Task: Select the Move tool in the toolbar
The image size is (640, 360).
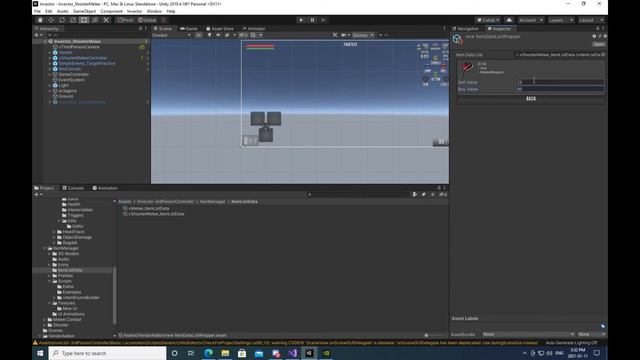Action: (51, 20)
